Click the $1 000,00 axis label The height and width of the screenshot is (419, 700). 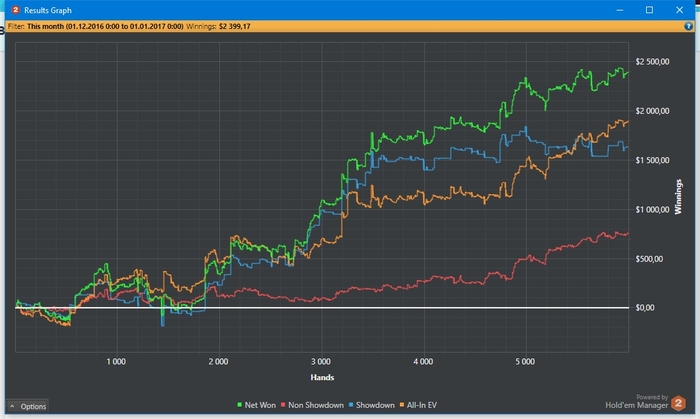pos(652,209)
